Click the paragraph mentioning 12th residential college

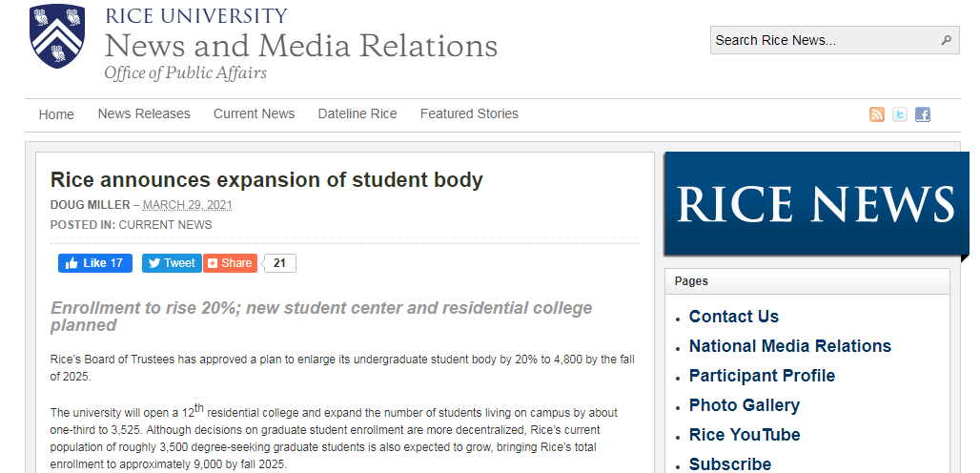(334, 438)
